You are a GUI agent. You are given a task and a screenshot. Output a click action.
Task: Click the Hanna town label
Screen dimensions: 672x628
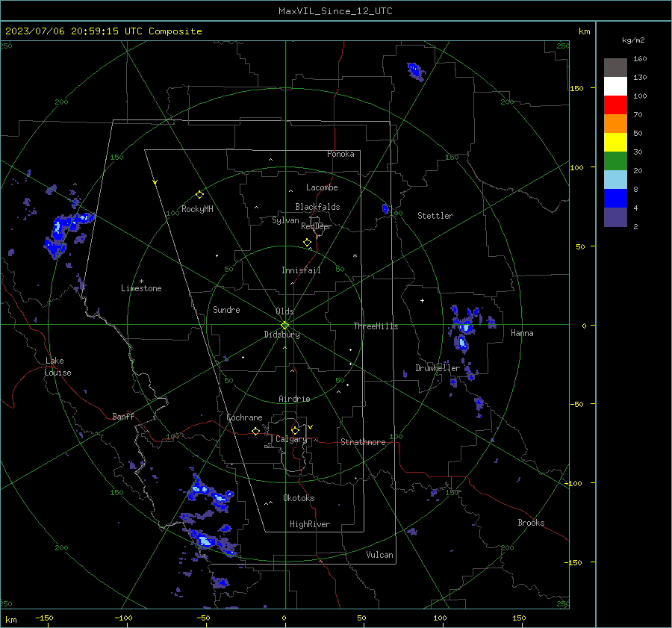point(522,333)
